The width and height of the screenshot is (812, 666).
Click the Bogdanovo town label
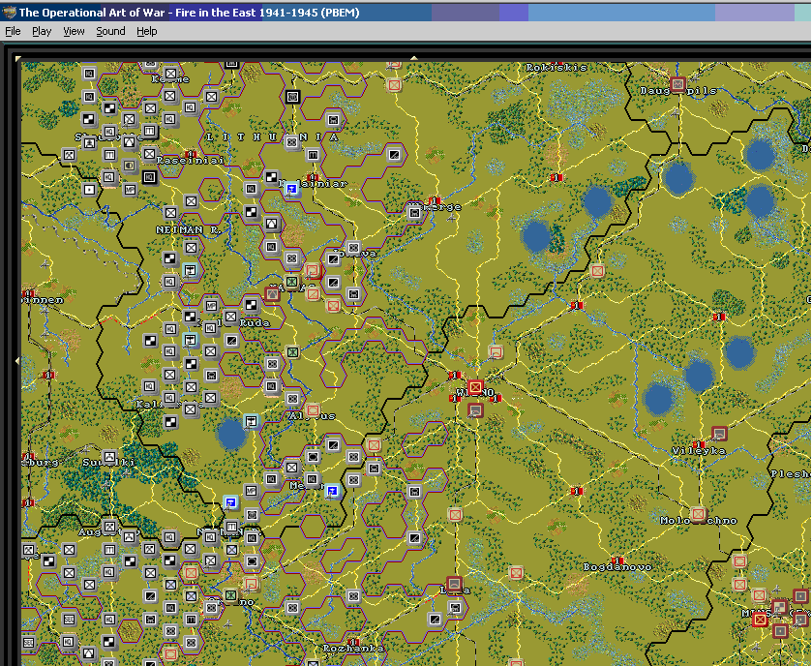click(x=617, y=567)
